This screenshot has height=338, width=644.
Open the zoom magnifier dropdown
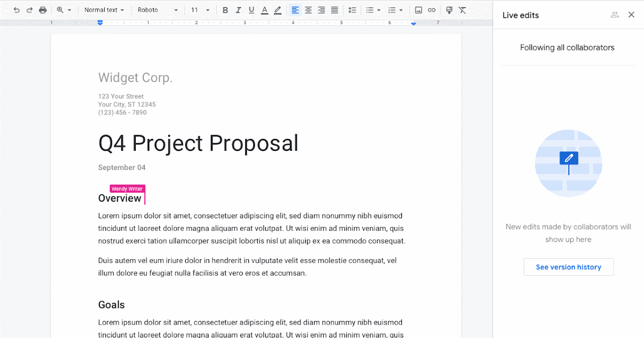(64, 10)
